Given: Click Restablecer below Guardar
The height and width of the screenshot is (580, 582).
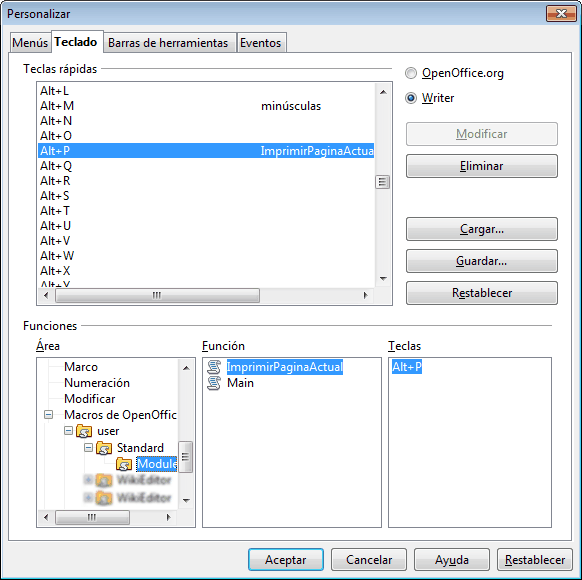Looking at the screenshot, I should click(481, 293).
